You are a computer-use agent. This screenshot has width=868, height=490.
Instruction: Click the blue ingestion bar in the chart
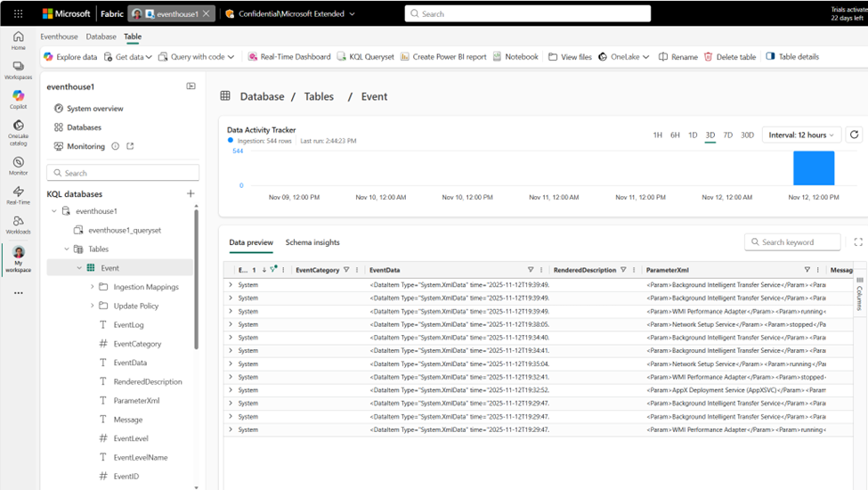click(814, 168)
